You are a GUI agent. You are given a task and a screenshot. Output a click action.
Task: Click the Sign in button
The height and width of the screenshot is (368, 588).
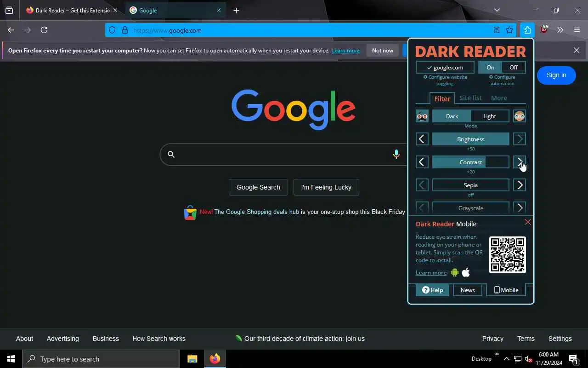[x=556, y=75]
